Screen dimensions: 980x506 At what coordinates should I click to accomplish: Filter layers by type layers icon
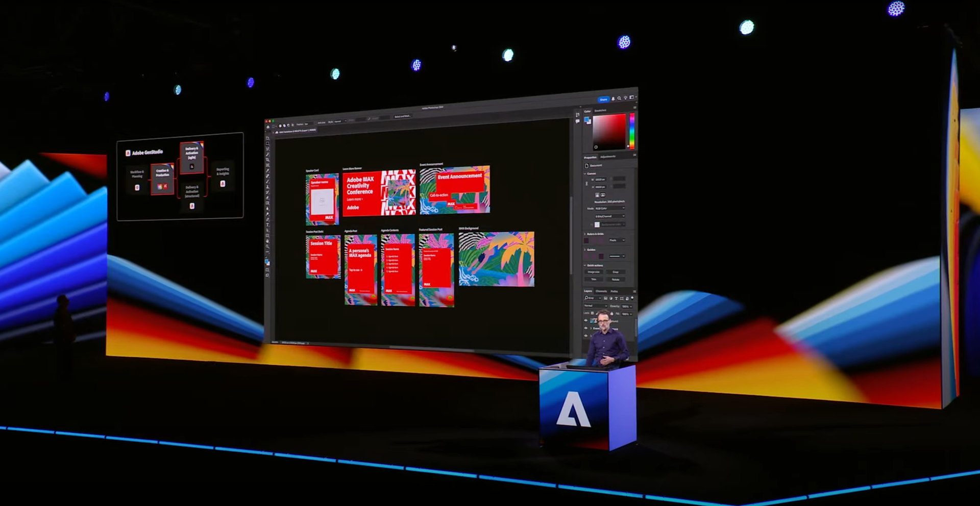point(616,298)
